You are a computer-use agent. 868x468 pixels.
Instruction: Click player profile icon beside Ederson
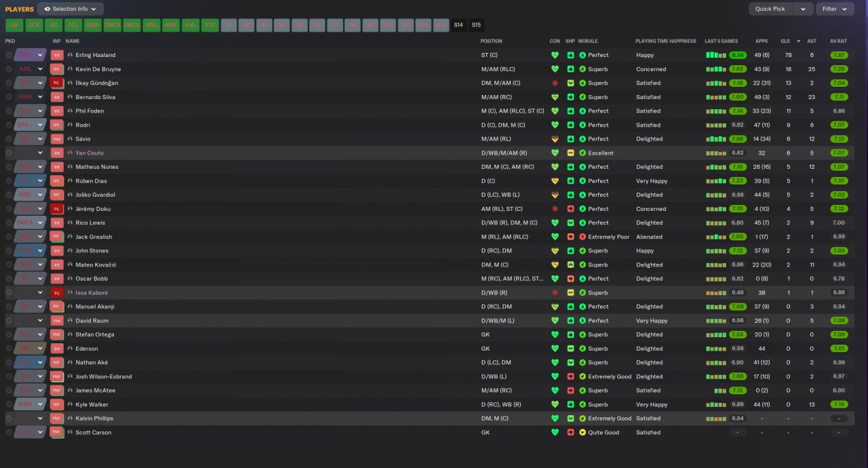point(70,349)
